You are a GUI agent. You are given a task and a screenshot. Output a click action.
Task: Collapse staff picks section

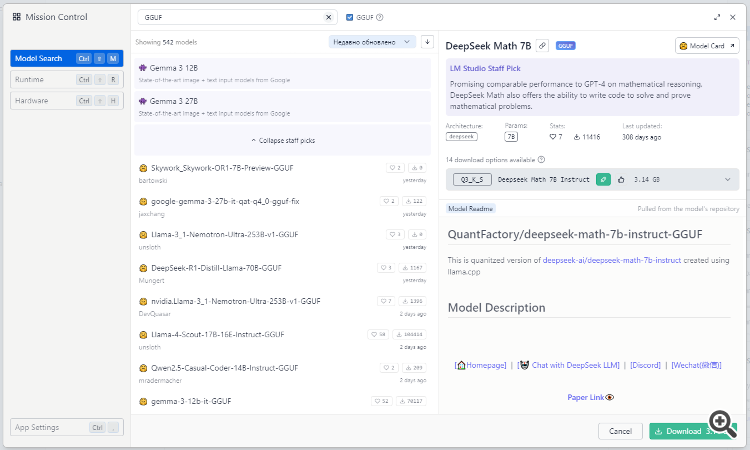pos(283,141)
